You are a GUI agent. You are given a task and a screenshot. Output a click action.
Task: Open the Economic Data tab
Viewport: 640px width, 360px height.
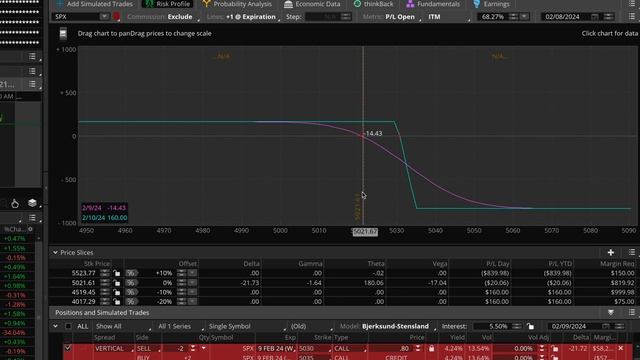(x=312, y=4)
